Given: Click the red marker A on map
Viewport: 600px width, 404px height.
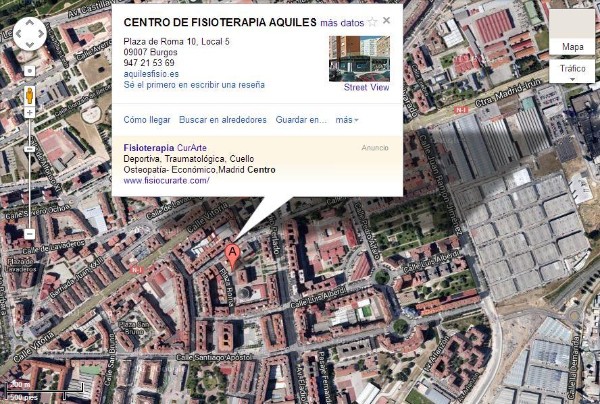Looking at the screenshot, I should (x=232, y=257).
